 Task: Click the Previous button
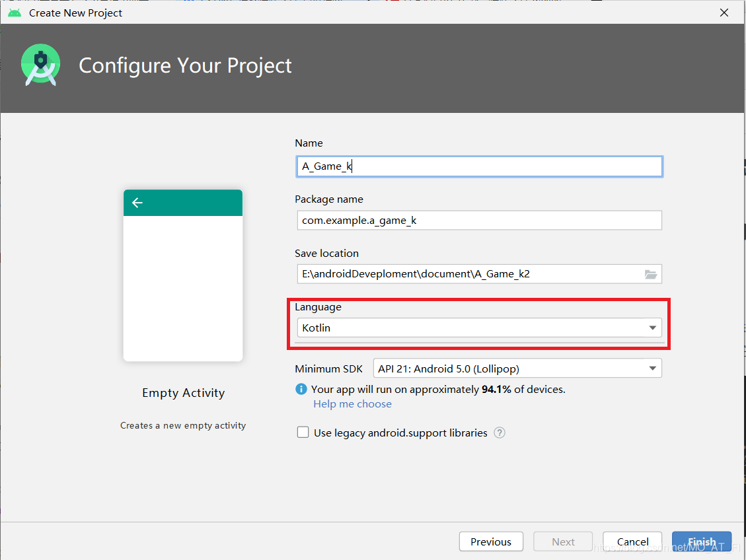[491, 542]
